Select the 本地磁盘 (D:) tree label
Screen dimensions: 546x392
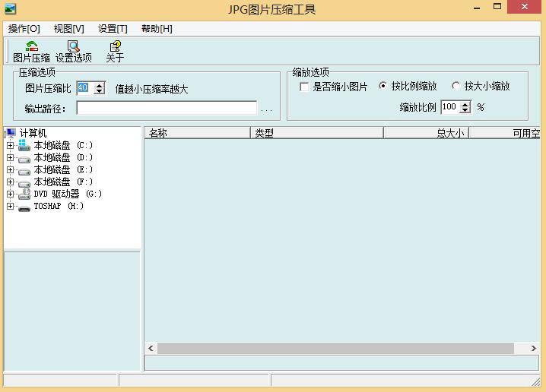[x=63, y=157]
